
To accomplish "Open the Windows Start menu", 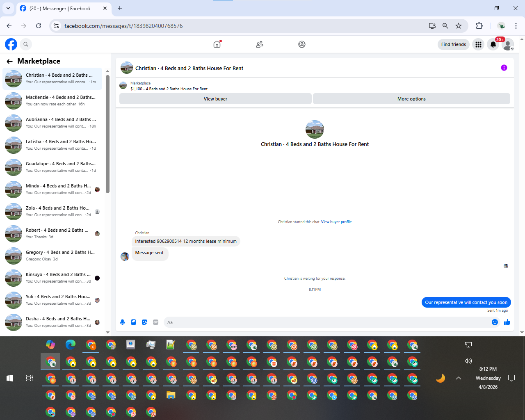I will coord(10,378).
